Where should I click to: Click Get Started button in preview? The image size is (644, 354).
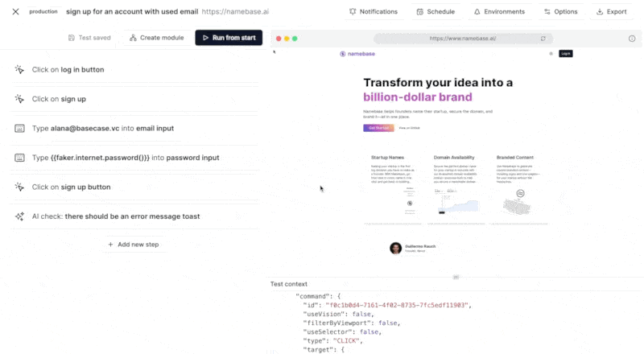click(378, 128)
